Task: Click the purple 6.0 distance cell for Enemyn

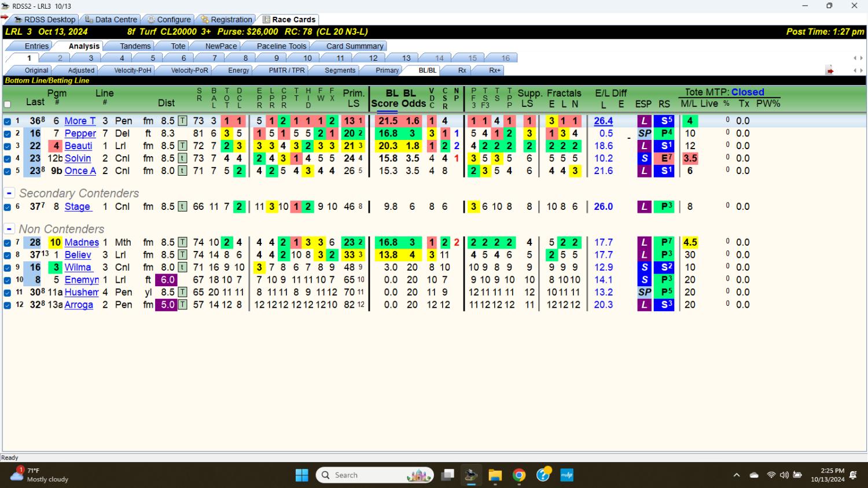Action: pos(168,280)
